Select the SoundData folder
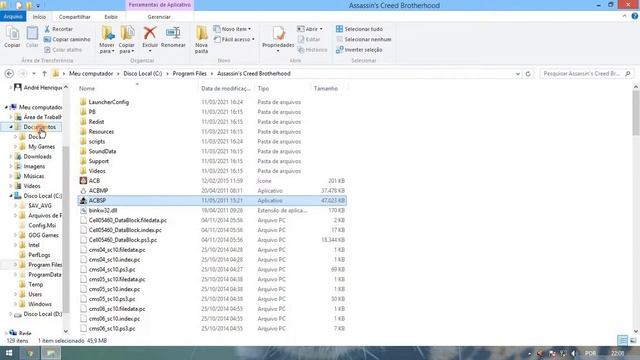 point(102,151)
